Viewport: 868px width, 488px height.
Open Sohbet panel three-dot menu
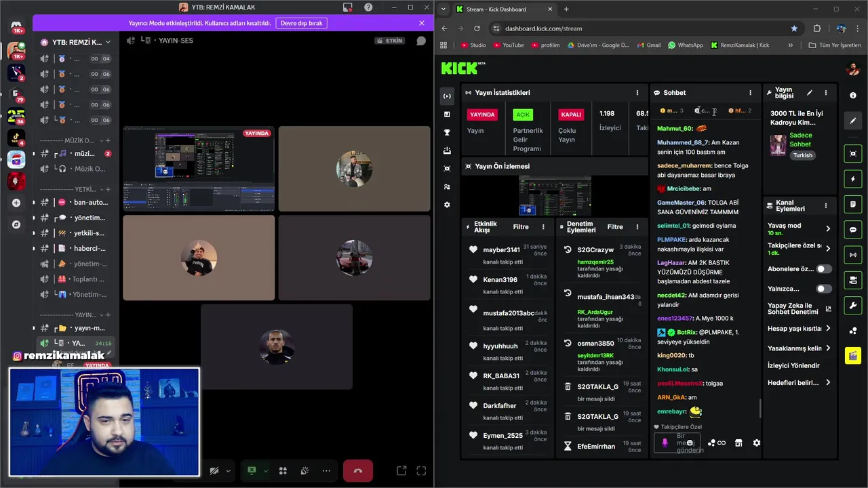750,93
